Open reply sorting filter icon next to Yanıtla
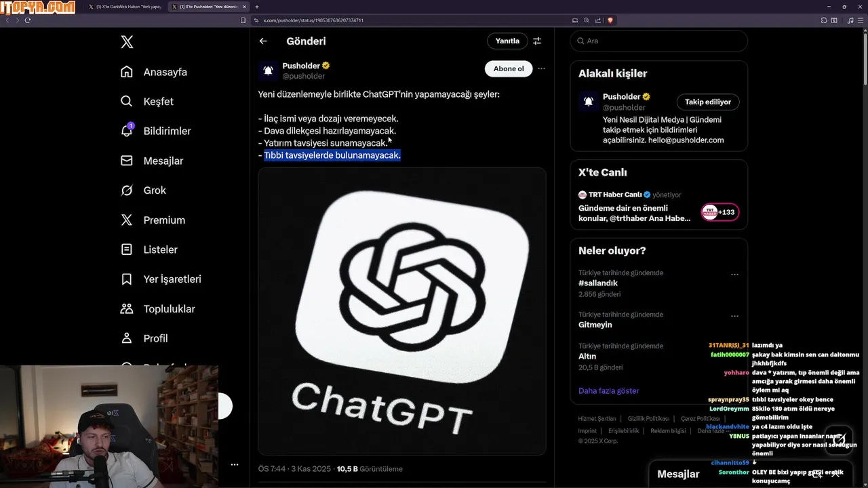 (x=537, y=41)
